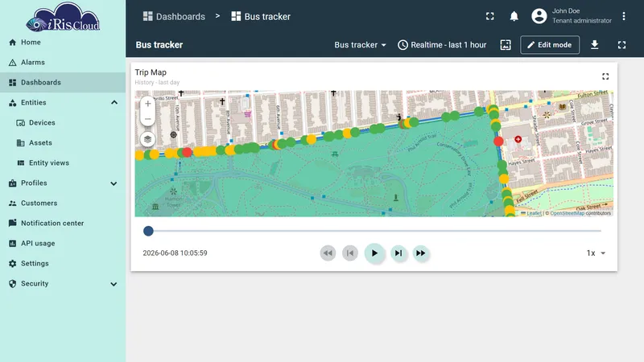Open the Alarms page
This screenshot has height=362, width=644.
[x=63, y=63]
